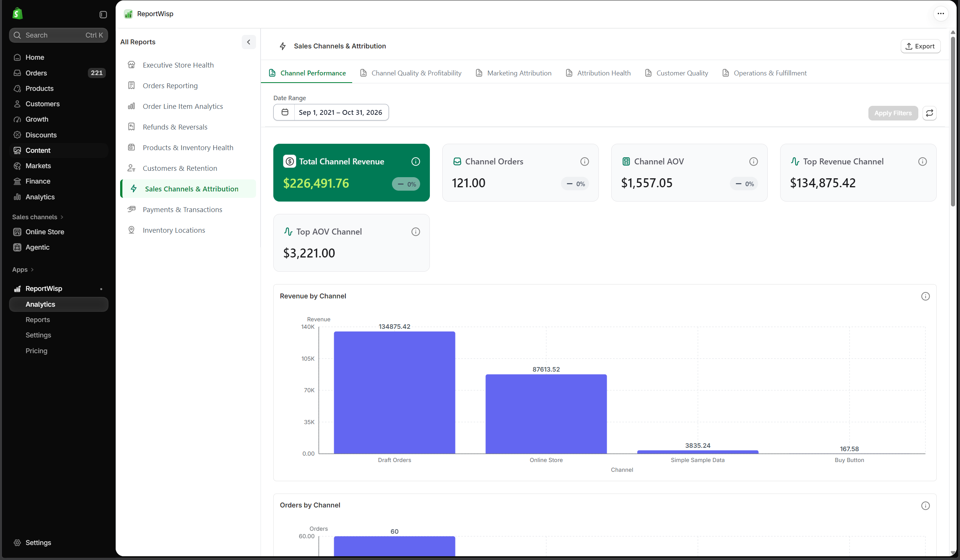Show info for Channel AOV card
The width and height of the screenshot is (960, 560).
click(x=753, y=161)
